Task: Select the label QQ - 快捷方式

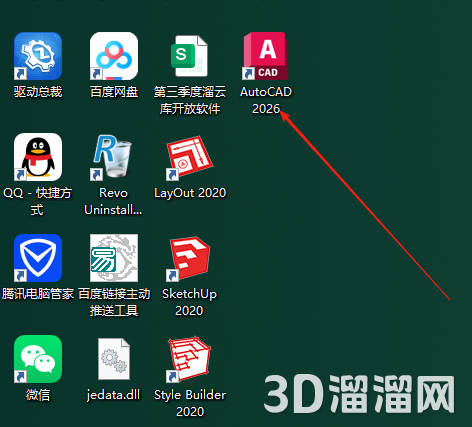Action: click(x=37, y=201)
